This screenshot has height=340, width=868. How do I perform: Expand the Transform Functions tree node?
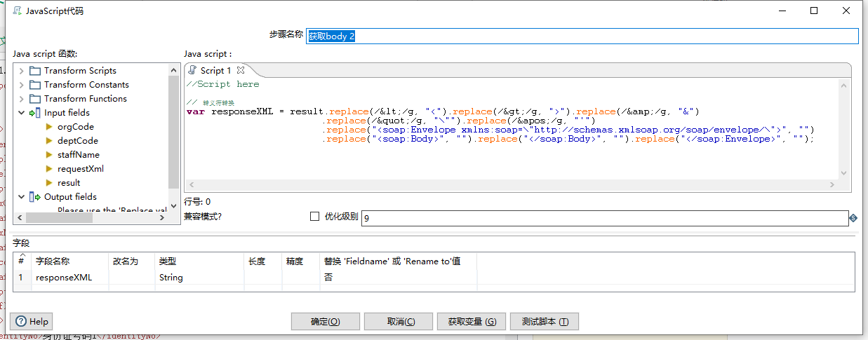(x=21, y=99)
